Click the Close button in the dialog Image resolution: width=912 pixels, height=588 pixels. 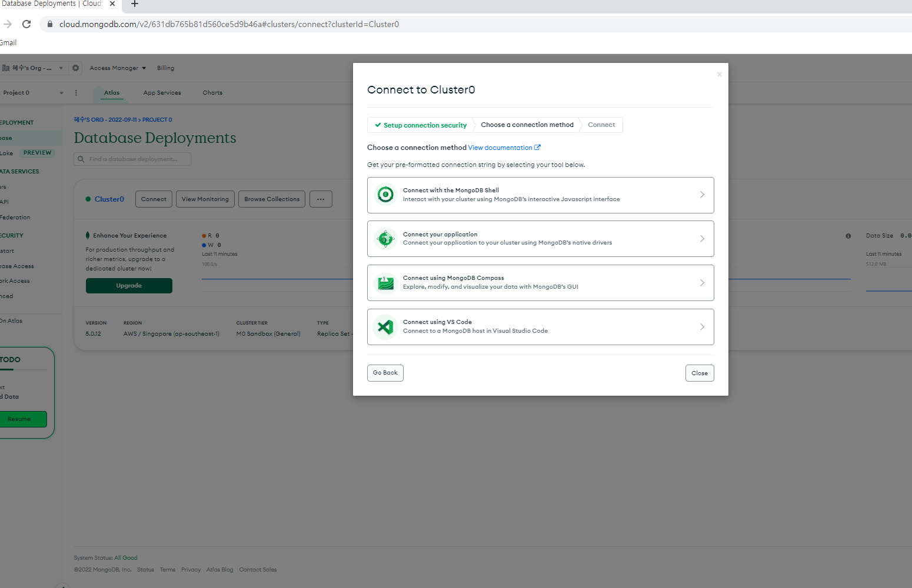click(700, 373)
